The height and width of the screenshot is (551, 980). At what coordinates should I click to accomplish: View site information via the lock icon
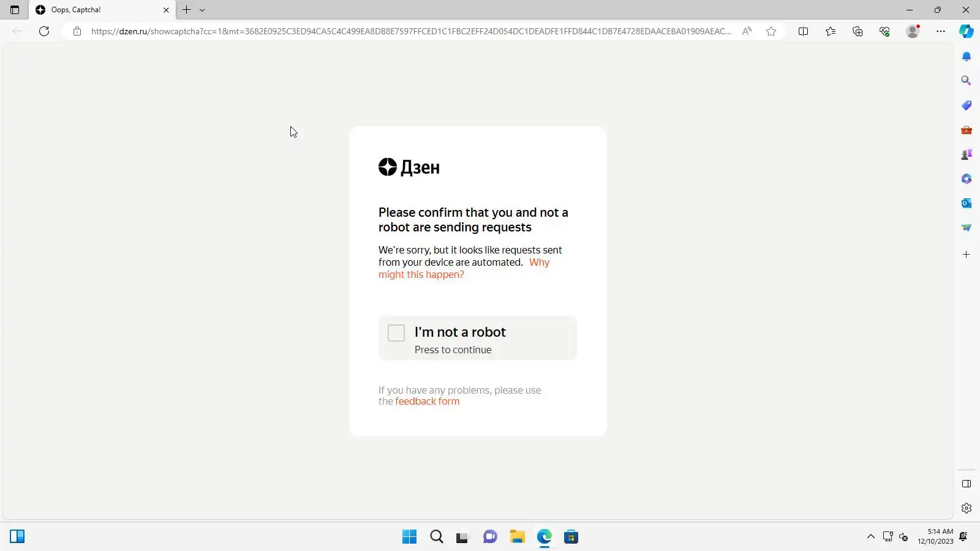[77, 31]
